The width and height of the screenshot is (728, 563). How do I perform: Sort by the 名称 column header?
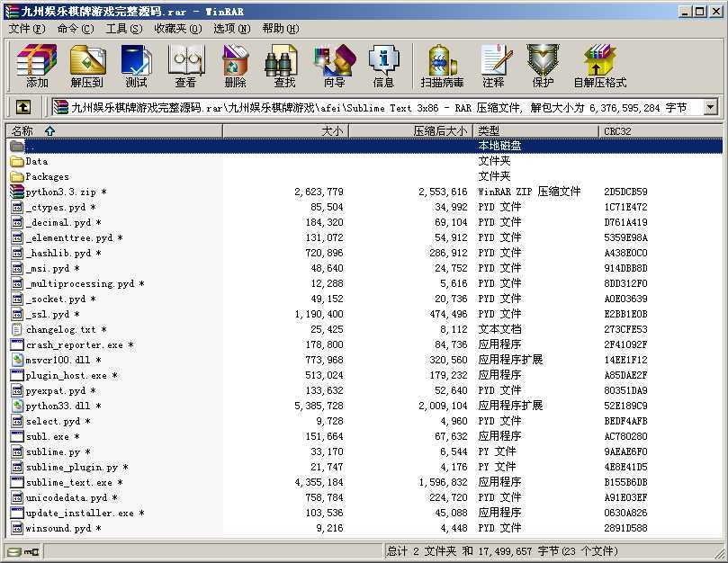pyautogui.click(x=22, y=130)
